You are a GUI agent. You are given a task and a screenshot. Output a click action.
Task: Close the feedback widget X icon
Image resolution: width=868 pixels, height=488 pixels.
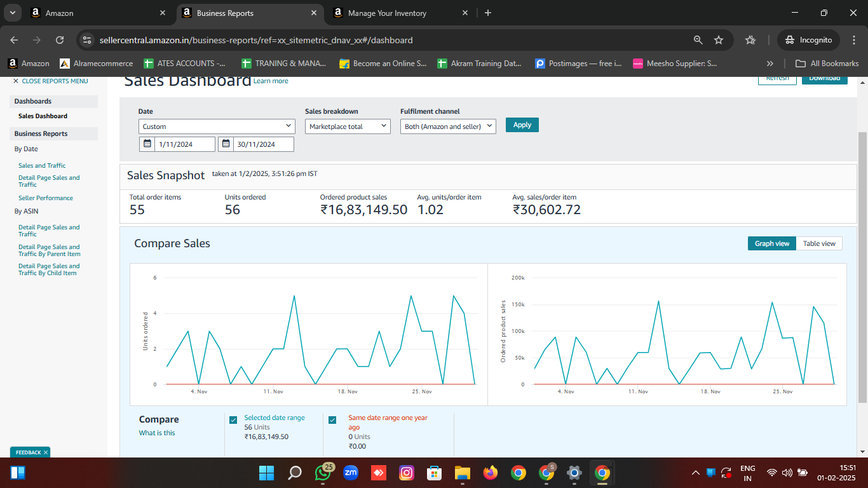(46, 452)
